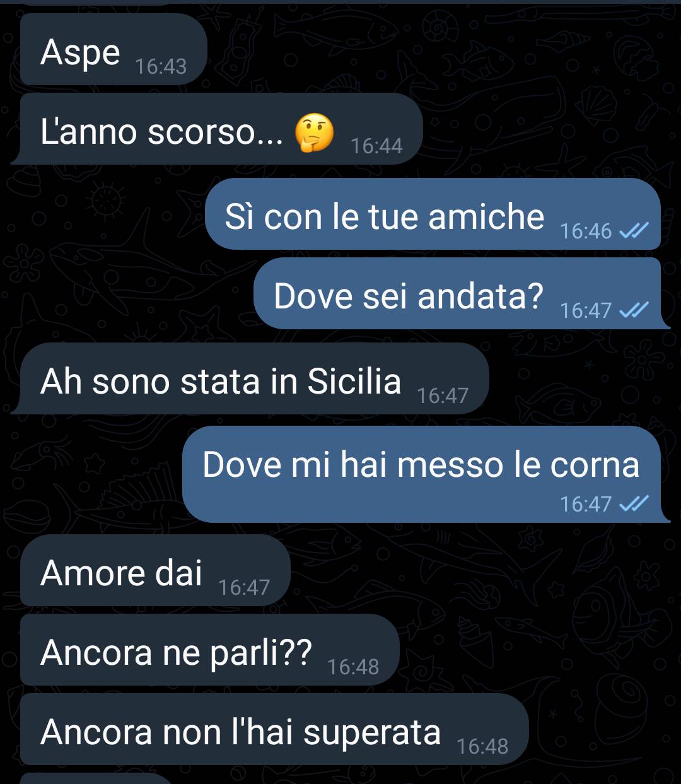Tap the 'Dove mi hai messo le corna' message
Screen dimensions: 681x784
tap(426, 474)
